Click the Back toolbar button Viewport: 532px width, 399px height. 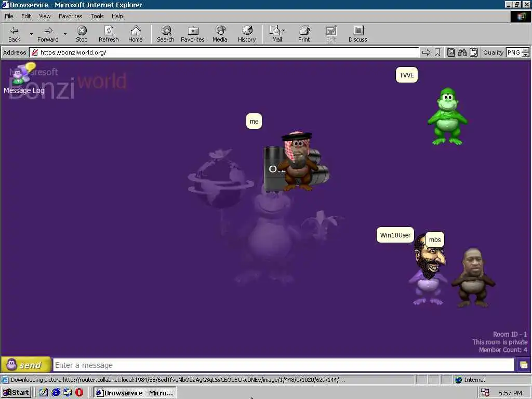tap(14, 34)
